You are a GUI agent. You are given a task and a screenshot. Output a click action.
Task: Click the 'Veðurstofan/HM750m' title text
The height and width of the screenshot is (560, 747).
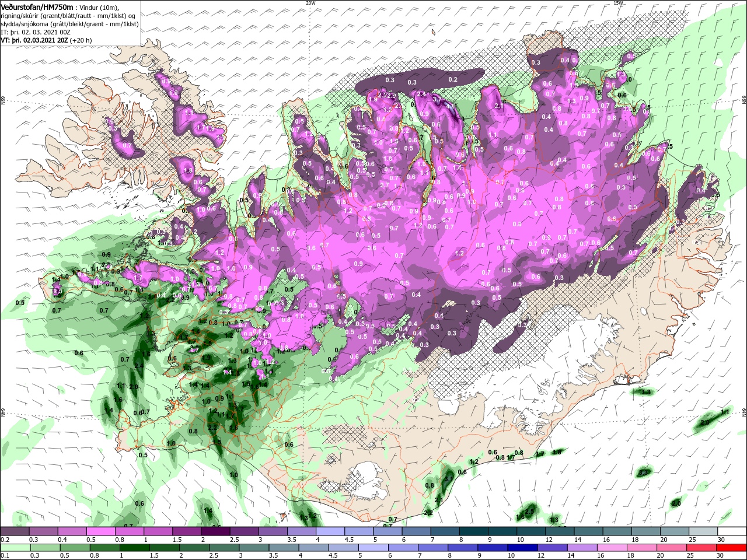coord(37,6)
